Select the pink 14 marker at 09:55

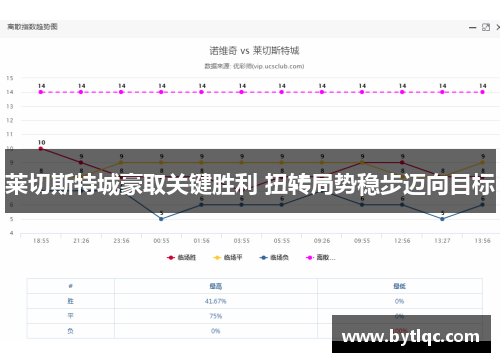coord(362,92)
